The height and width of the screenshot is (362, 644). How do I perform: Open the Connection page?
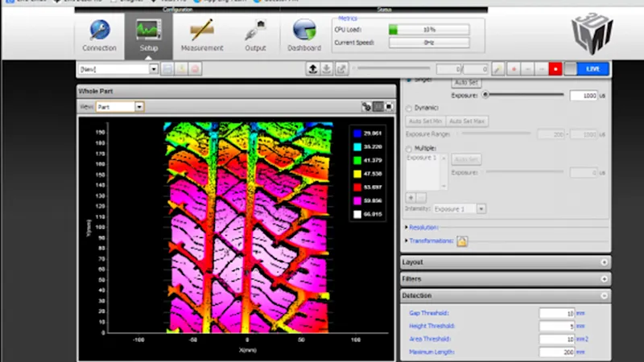[x=99, y=35]
